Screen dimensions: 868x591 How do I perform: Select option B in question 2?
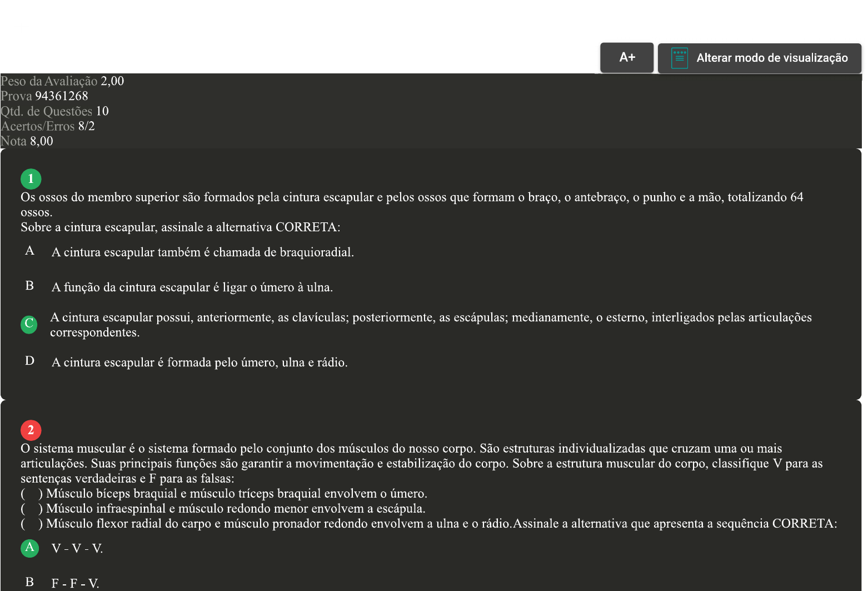(29, 582)
